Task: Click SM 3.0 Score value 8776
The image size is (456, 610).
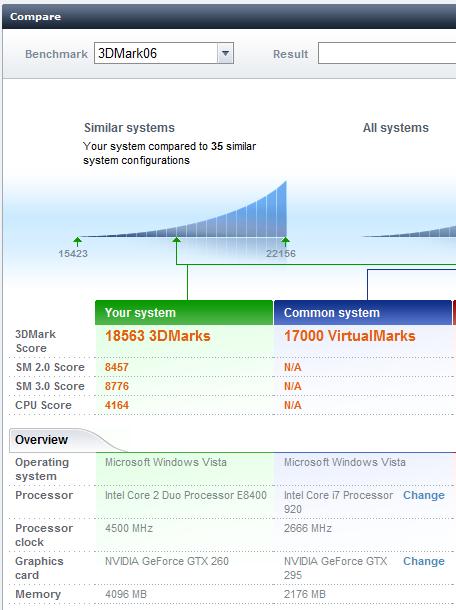Action: [117, 386]
